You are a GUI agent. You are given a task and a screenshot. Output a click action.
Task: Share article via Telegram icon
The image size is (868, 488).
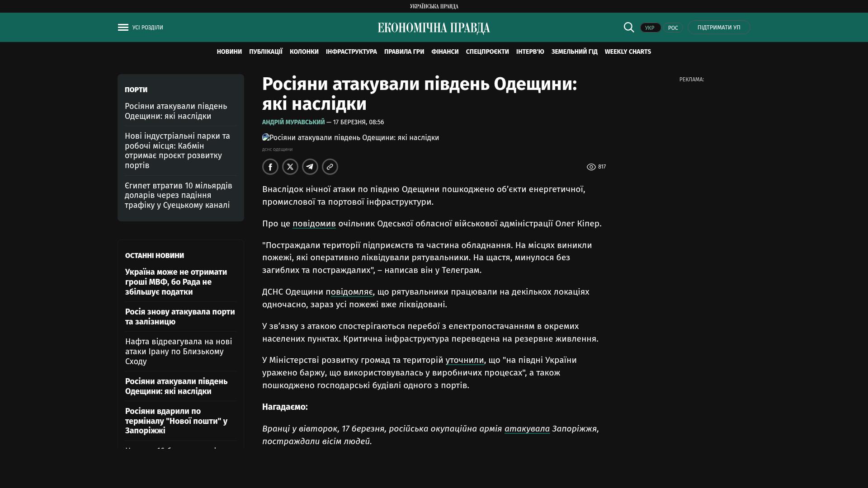click(310, 167)
